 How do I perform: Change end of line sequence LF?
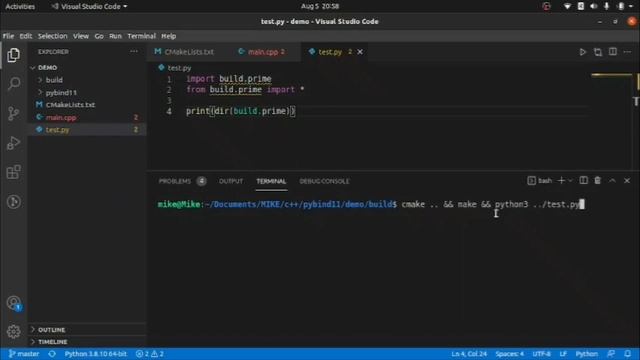click(x=563, y=354)
